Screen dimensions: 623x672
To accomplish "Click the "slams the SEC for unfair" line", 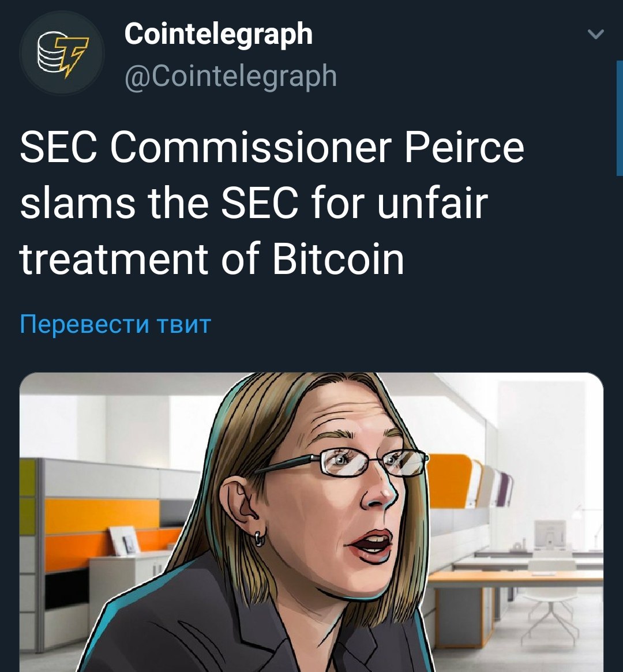I will [x=254, y=203].
